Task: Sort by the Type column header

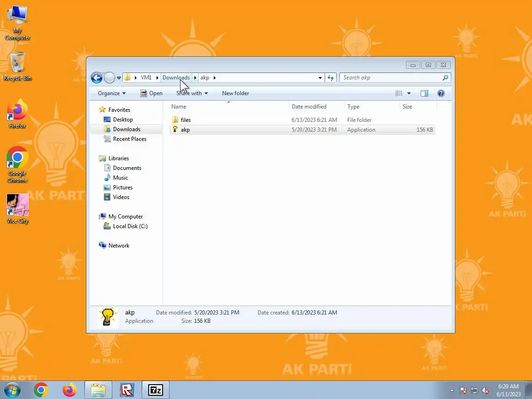Action: 372,107
